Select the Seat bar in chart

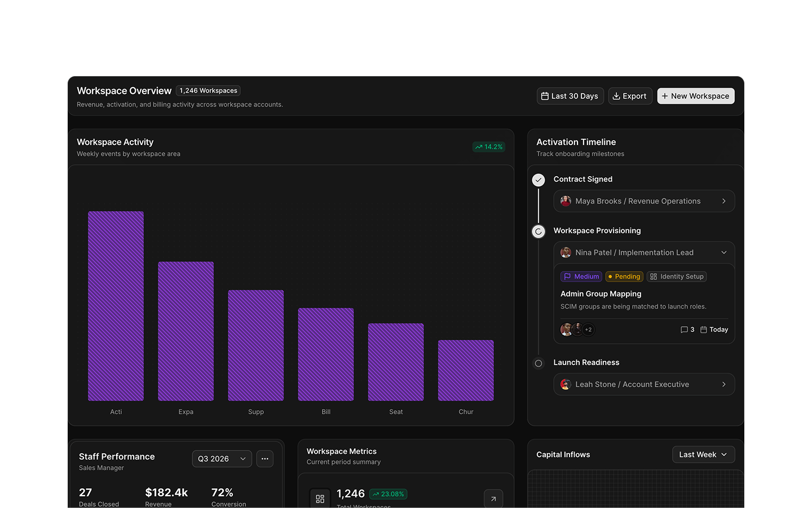click(396, 362)
